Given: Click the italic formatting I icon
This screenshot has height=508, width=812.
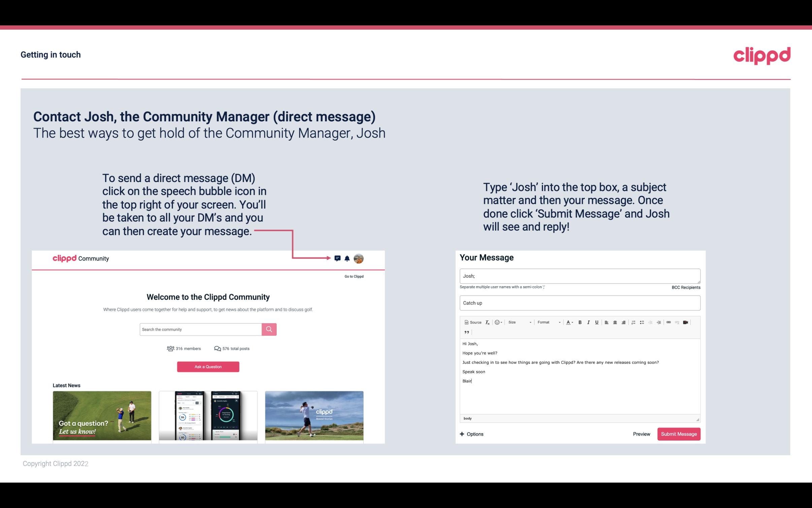Looking at the screenshot, I should point(589,322).
